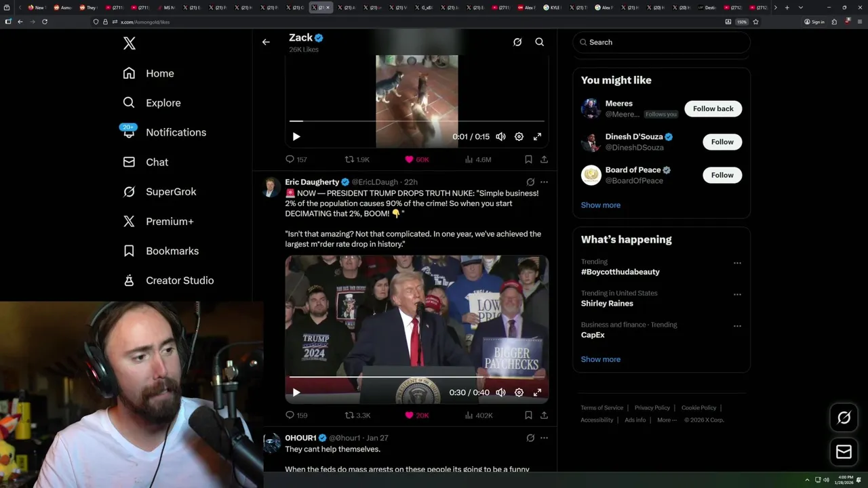Open Chat in the sidebar
868x488 pixels.
[146, 162]
